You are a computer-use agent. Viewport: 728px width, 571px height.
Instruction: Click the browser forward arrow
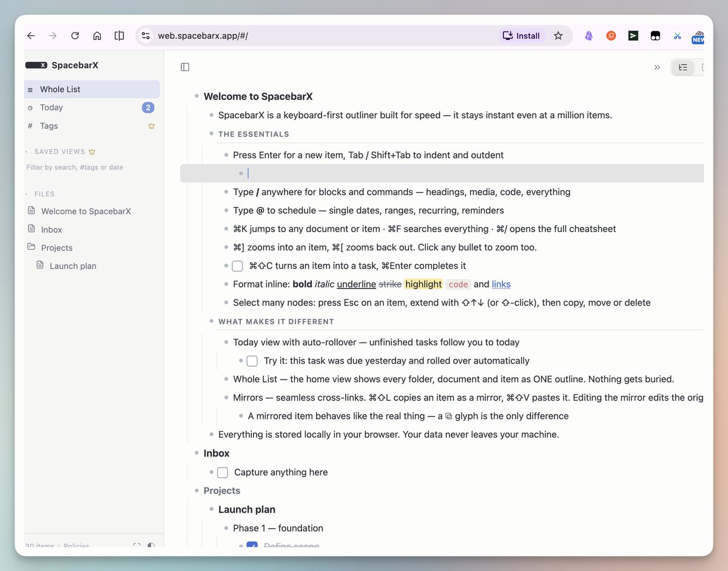(x=53, y=36)
